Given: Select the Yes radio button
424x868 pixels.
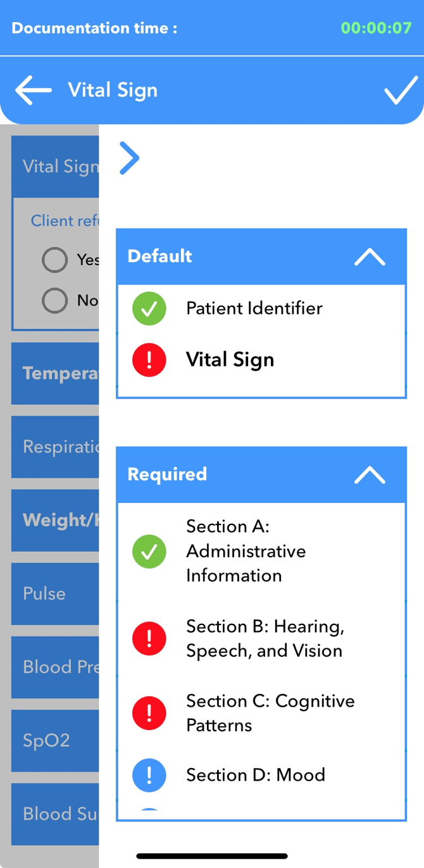Looking at the screenshot, I should coord(55,259).
